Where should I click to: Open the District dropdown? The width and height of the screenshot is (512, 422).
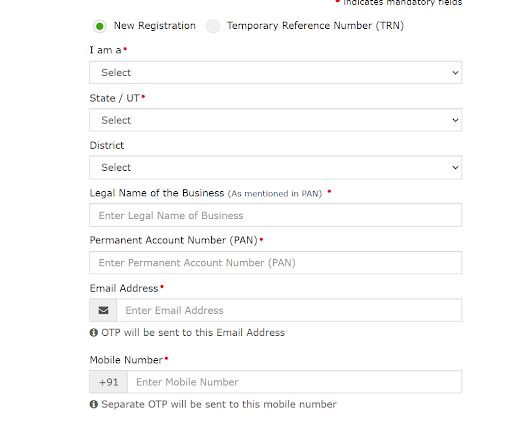276,167
